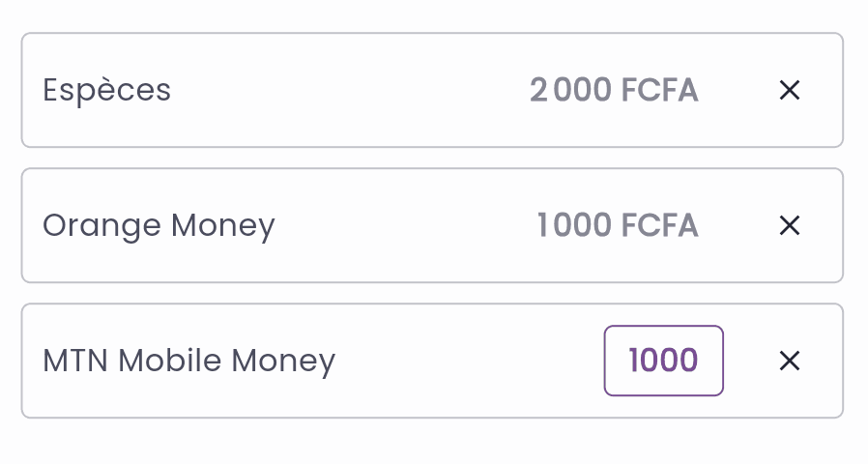This screenshot has width=868, height=464.
Task: Focus the MTN Mobile Money amount field
Action: [663, 361]
